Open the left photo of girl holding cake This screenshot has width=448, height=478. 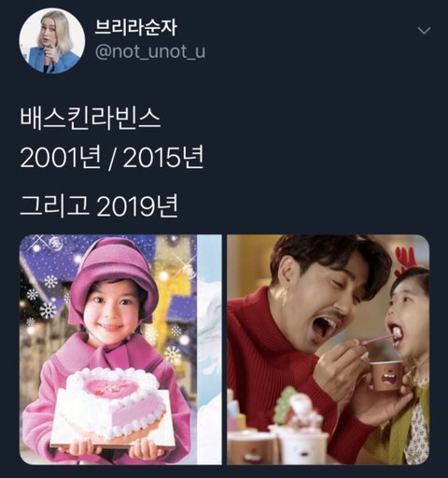(120, 349)
